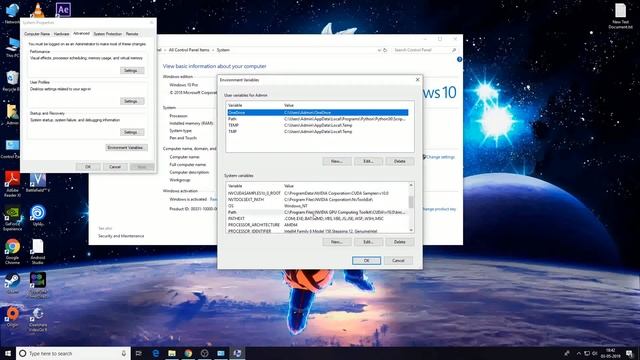Select the TEMP user variable row
640x360 pixels.
318,125
